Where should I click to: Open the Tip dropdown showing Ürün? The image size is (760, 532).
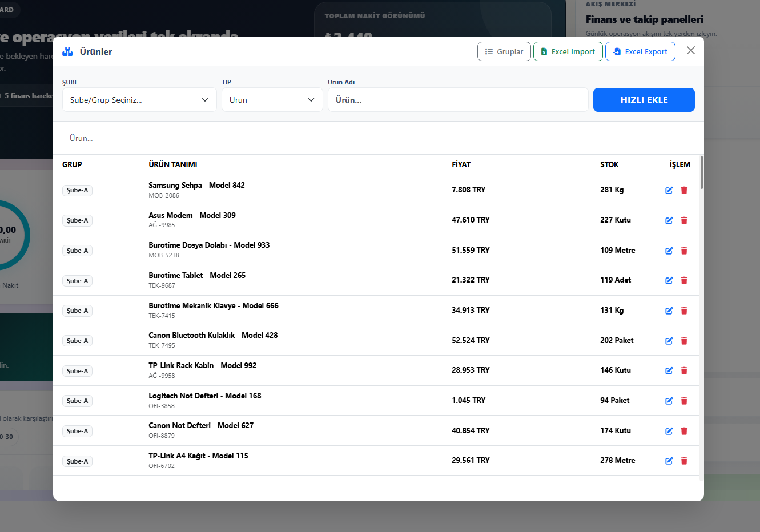tap(272, 100)
